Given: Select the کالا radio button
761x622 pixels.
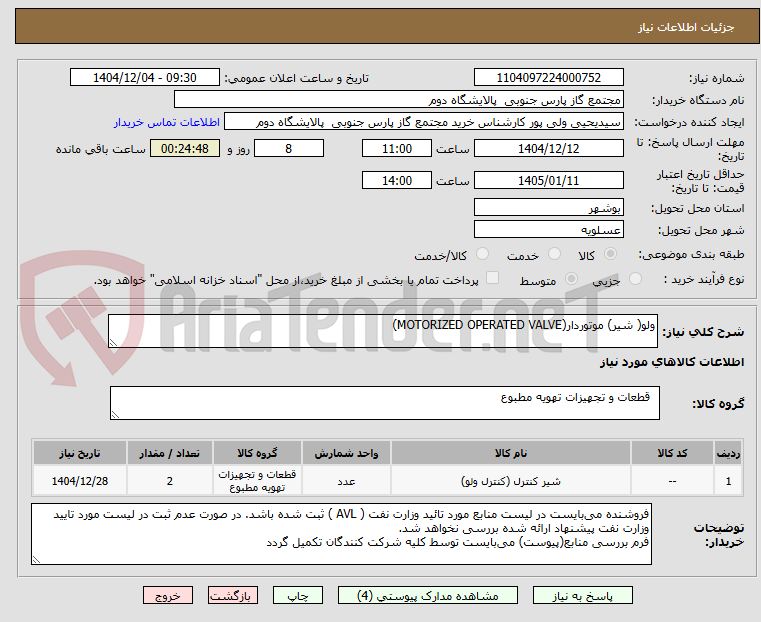Looking at the screenshot, I should click(611, 254).
